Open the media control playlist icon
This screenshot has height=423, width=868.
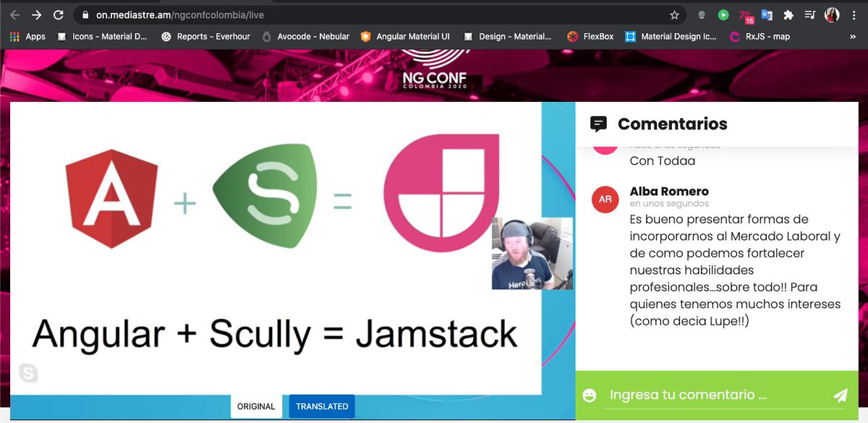point(810,14)
